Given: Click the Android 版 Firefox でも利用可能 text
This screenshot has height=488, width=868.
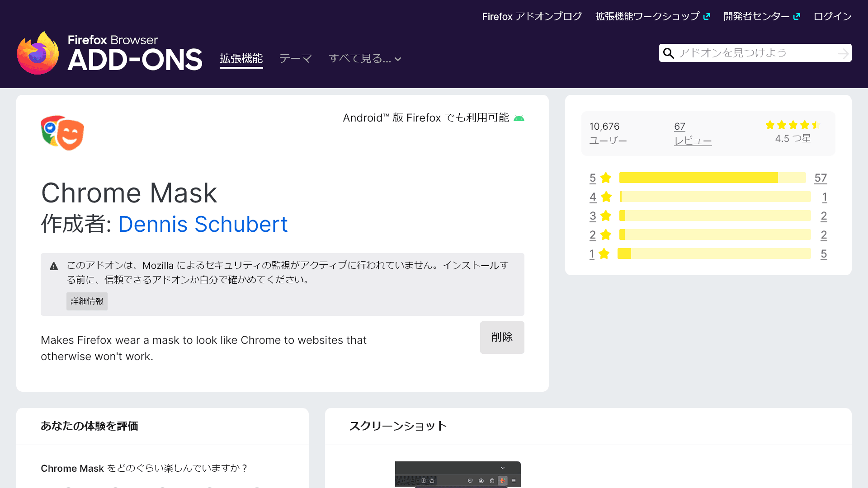Looking at the screenshot, I should 426,118.
